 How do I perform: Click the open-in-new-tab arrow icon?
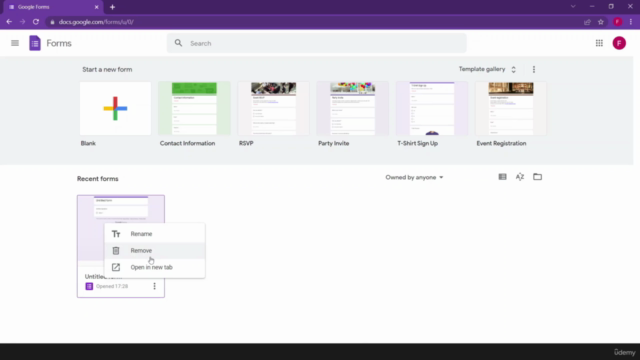click(116, 267)
